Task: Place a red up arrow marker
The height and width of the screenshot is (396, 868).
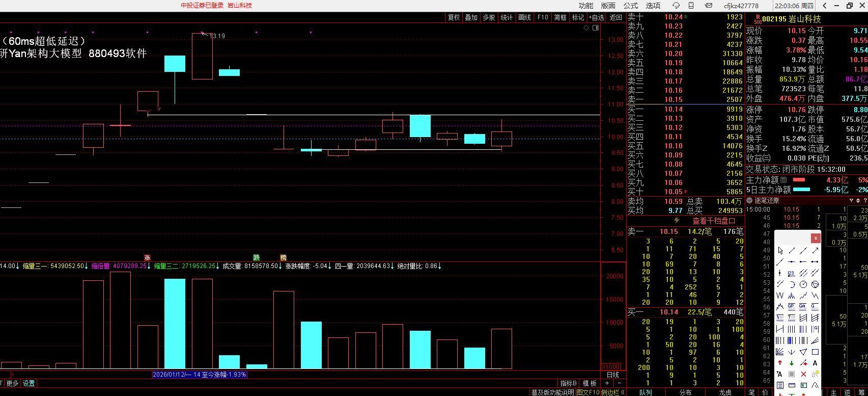Action: point(780,363)
